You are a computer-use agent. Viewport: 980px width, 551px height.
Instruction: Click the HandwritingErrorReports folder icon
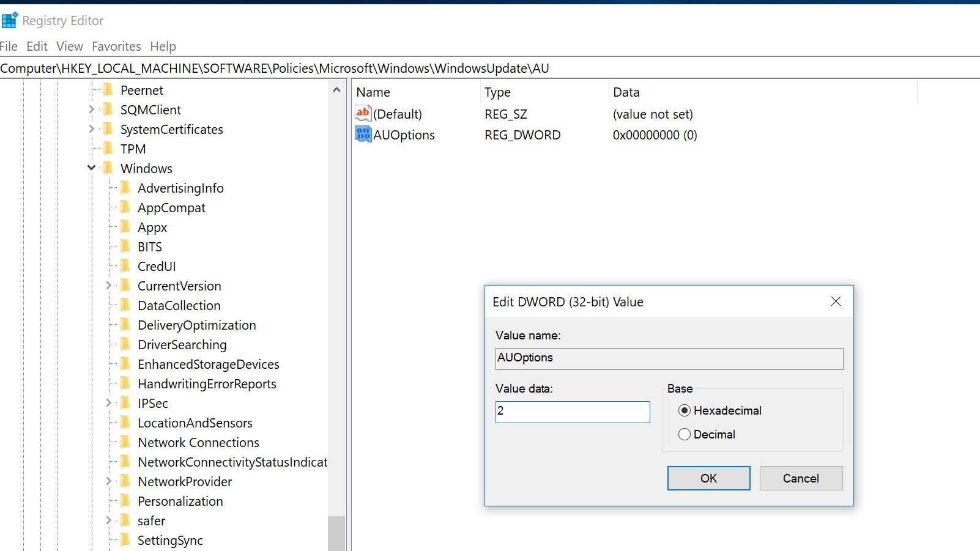tap(125, 383)
